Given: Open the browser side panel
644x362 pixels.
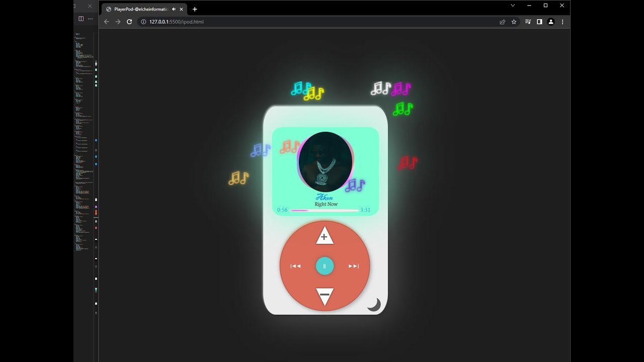Looking at the screenshot, I should click(539, 22).
